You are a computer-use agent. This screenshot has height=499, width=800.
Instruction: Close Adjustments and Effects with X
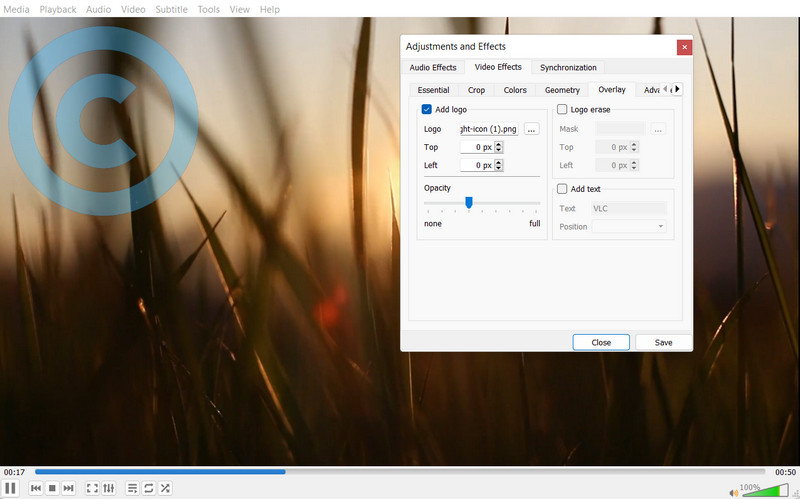coord(684,47)
